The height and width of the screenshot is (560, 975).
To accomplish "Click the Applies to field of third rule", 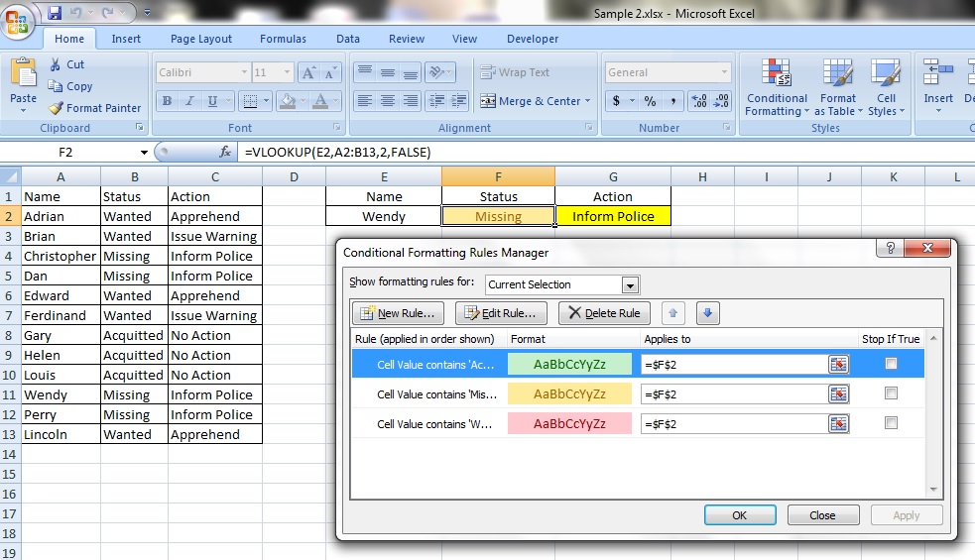I will click(734, 423).
